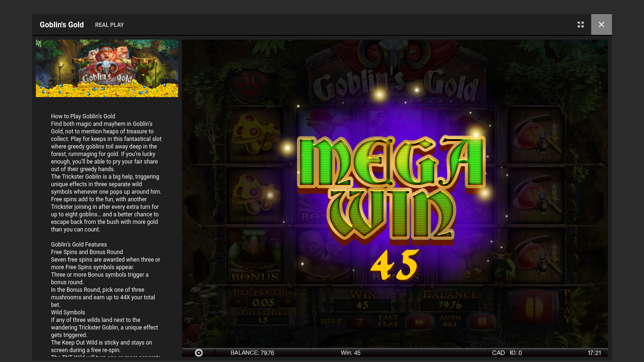
Task: Click the Goblin's Gold banner thumbnail
Action: (107, 68)
